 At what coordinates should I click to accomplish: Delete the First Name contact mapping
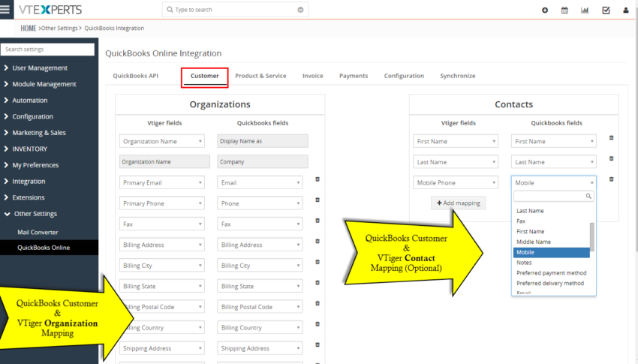611,138
